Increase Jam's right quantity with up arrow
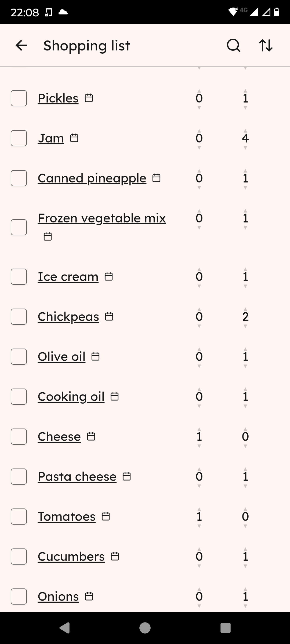The height and width of the screenshot is (644, 290). tap(245, 131)
